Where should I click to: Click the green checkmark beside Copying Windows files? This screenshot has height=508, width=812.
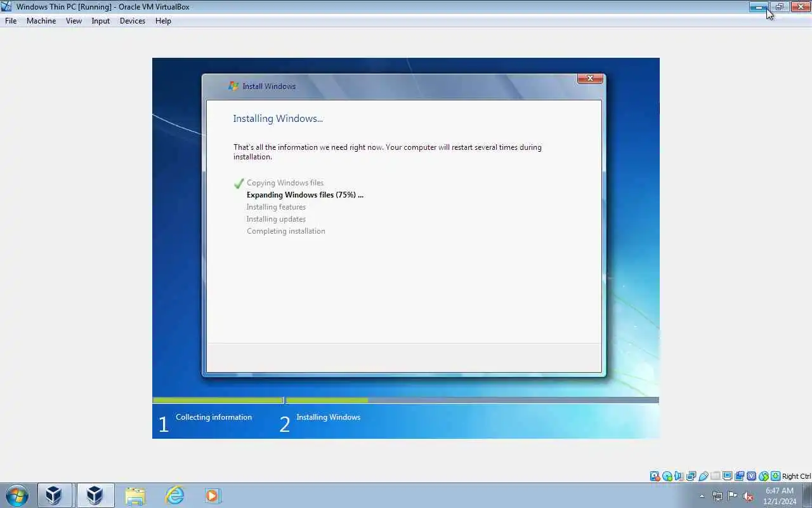[x=239, y=184]
